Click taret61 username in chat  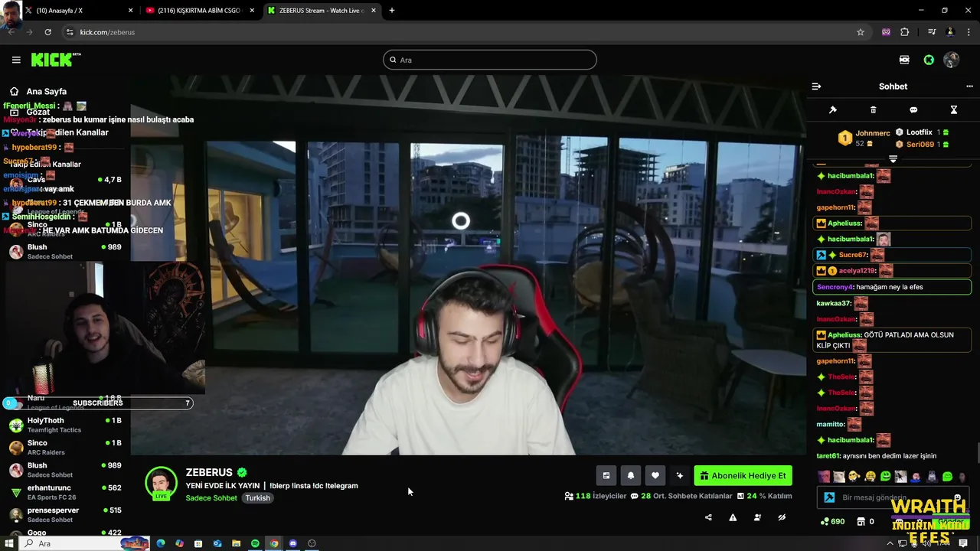828,455
